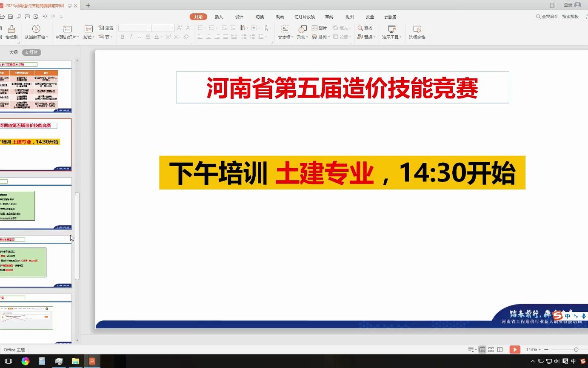Open the Animation (动画) ribbon tab
Screen dimensions: 588x368
pos(280,17)
